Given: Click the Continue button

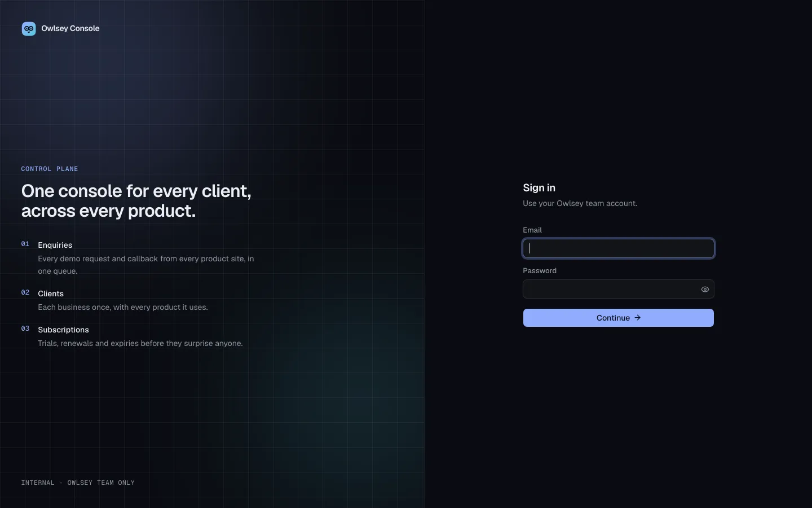Looking at the screenshot, I should pos(619,318).
